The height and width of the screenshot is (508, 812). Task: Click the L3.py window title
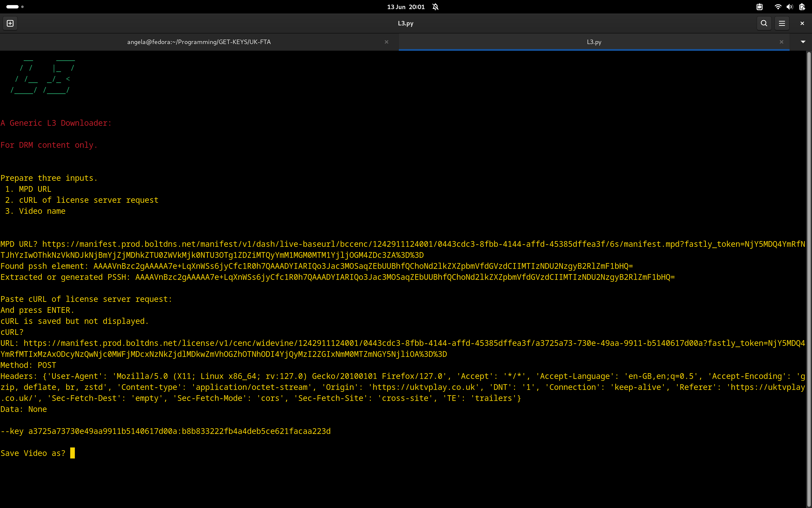(405, 23)
